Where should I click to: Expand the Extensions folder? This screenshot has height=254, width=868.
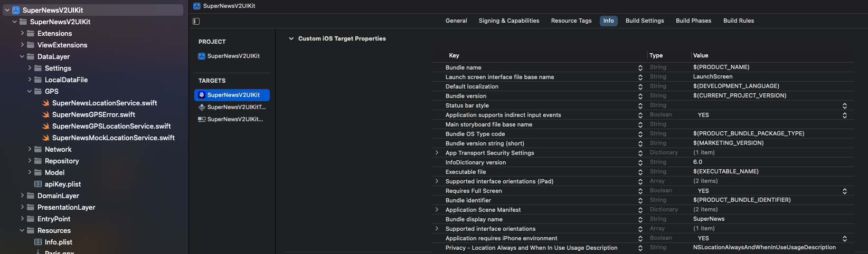click(x=22, y=33)
